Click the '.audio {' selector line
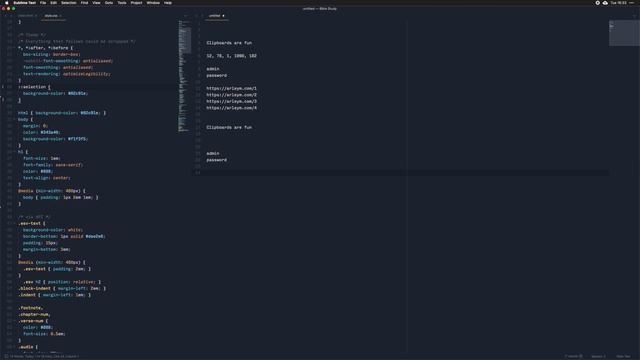 [28, 347]
